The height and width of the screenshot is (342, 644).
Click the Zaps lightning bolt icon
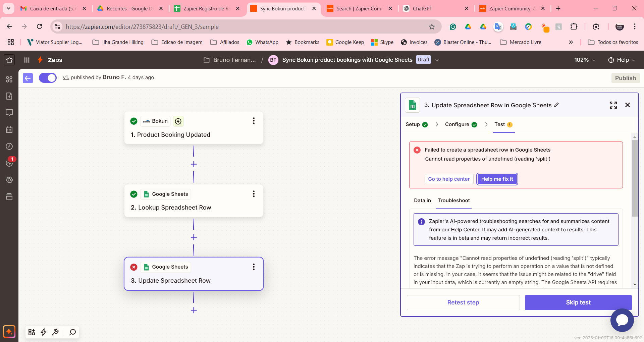pyautogui.click(x=40, y=60)
